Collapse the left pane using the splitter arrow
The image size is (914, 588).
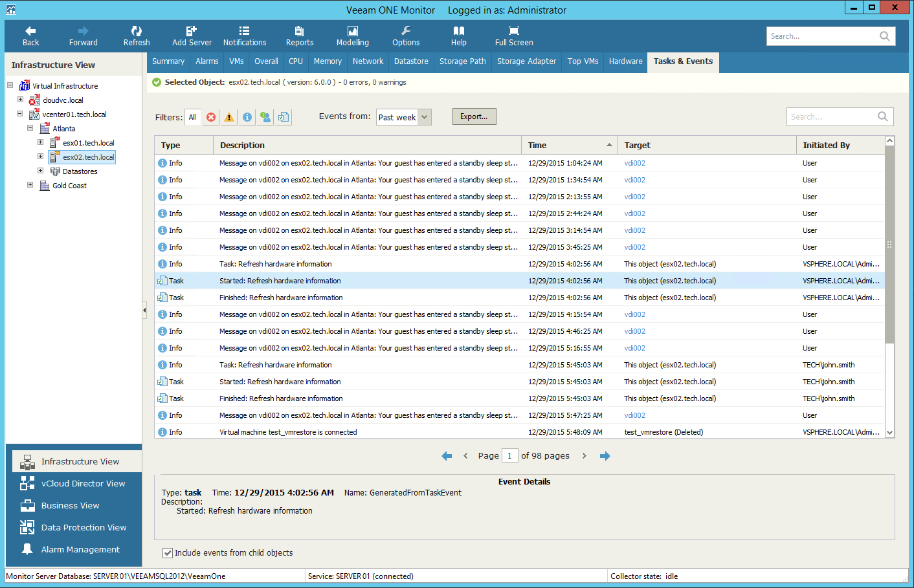(144, 310)
